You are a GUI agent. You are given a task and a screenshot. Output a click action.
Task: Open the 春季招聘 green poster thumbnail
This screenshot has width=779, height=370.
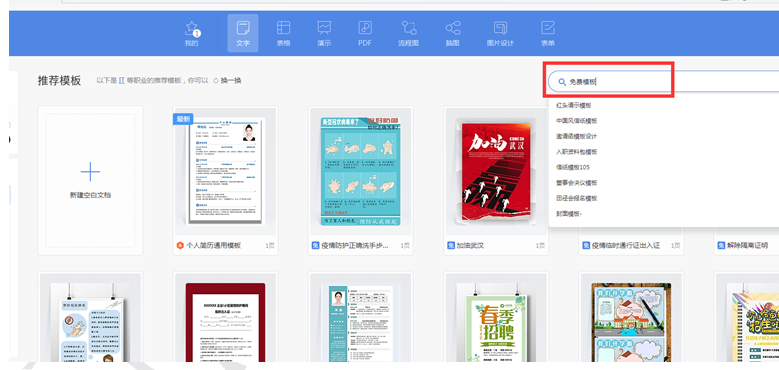[496, 322]
